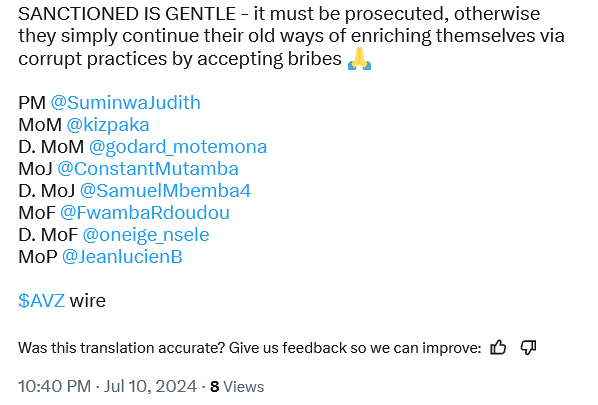Open the 8 Views count
This screenshot has width=598, height=405.
[237, 387]
